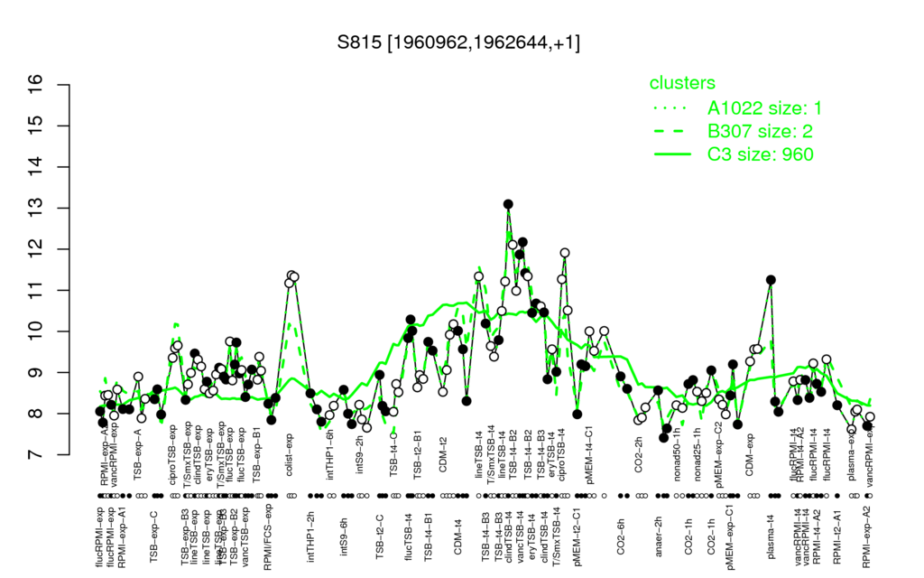This screenshot has height=578, width=924.
Task: Click the solid line sample for C3
Action: [x=672, y=154]
